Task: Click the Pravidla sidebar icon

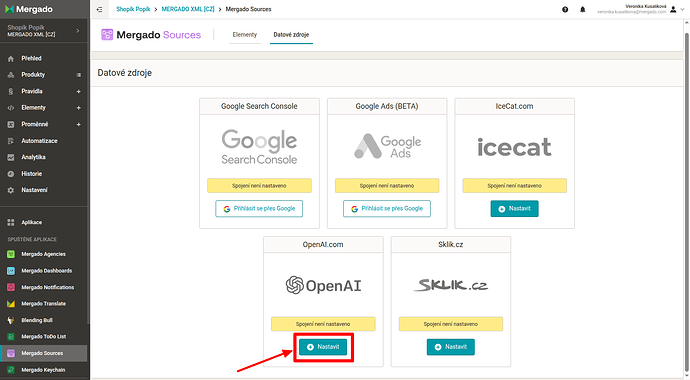Action: 11,91
